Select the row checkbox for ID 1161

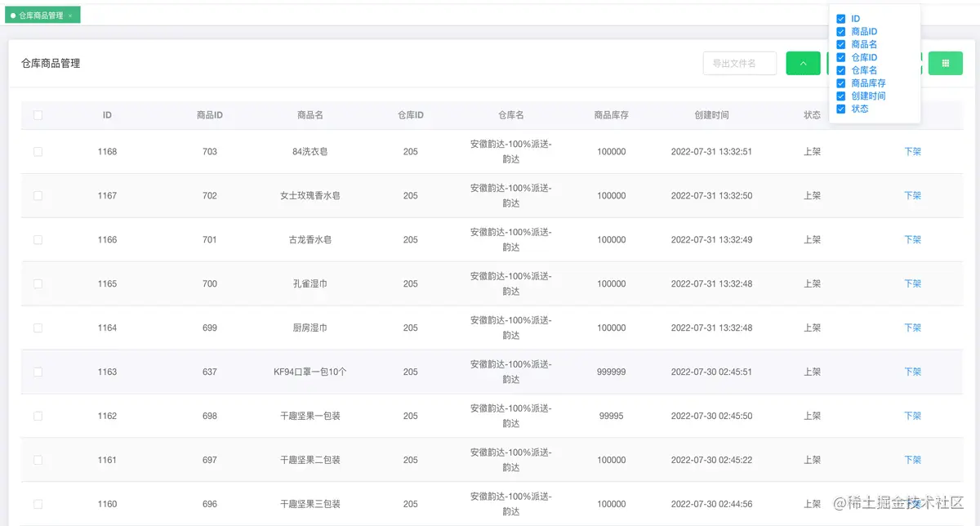pos(38,461)
